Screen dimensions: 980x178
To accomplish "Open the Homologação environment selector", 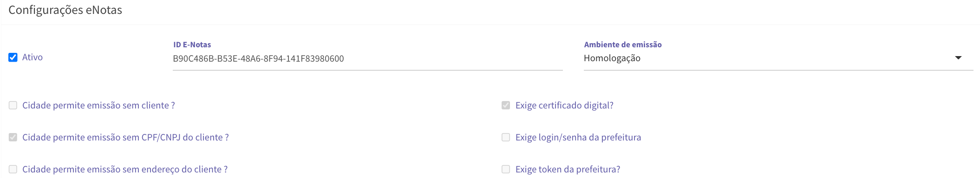I will click(778, 58).
